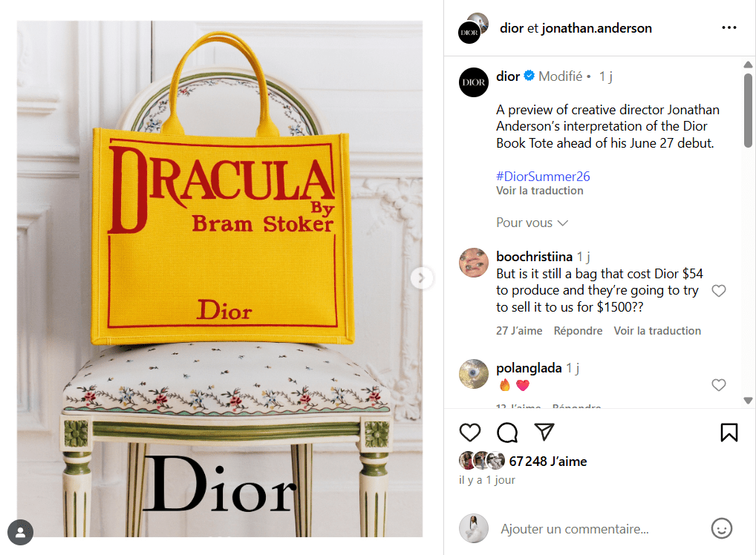Click scrollbar up arrow in comments
This screenshot has width=756, height=555.
[748, 65]
